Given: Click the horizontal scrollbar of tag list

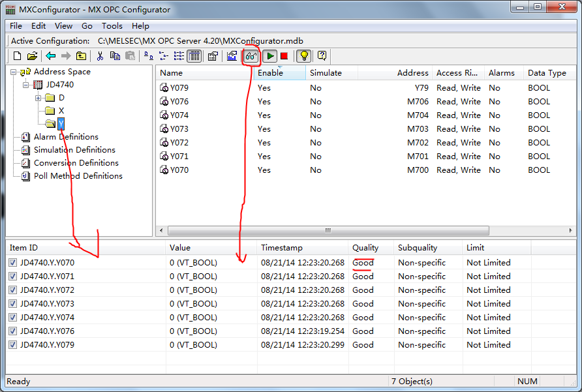Looking at the screenshot, I should (x=328, y=231).
